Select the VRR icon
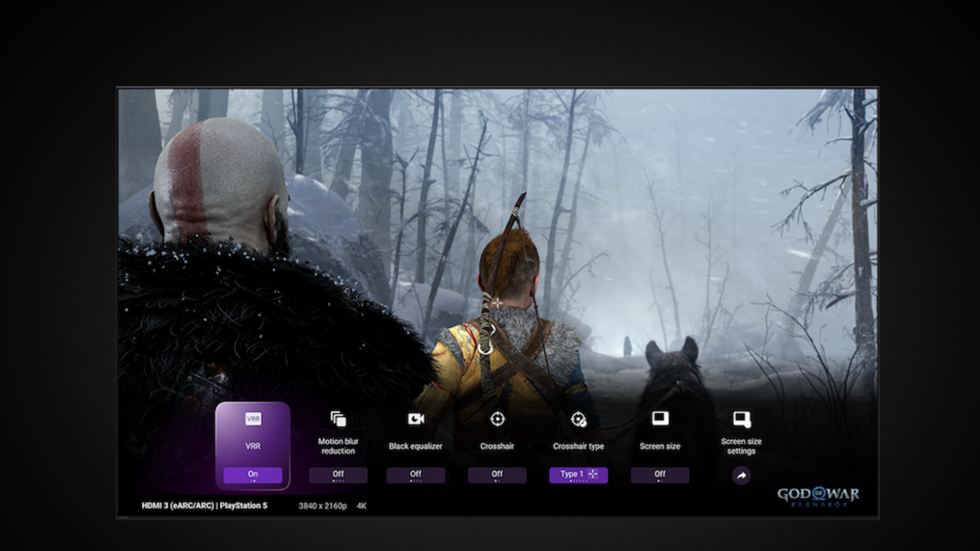 pos(254,419)
